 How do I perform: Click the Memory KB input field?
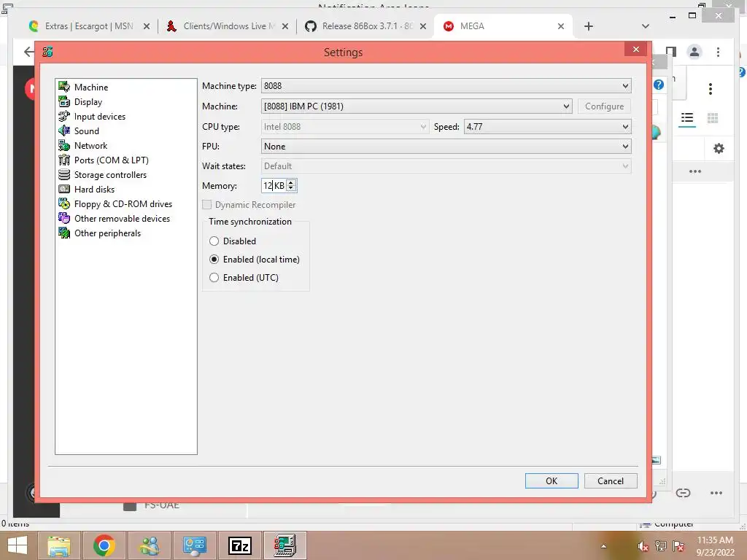[274, 186]
